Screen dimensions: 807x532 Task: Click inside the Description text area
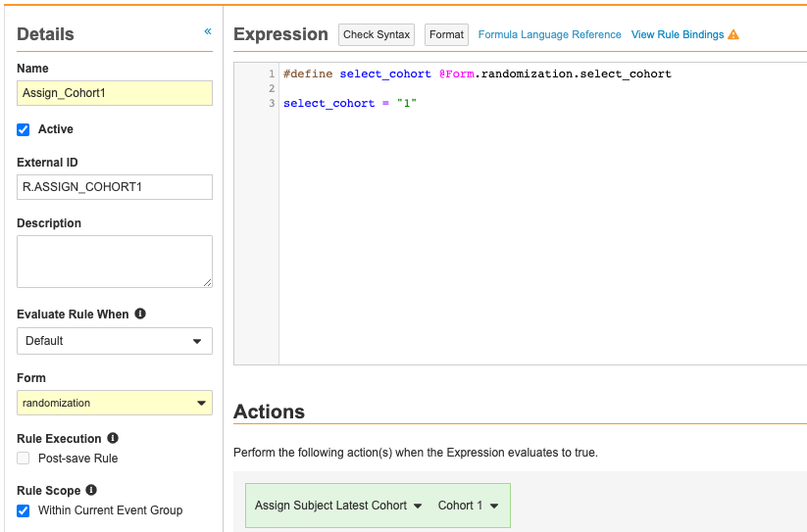tap(115, 261)
